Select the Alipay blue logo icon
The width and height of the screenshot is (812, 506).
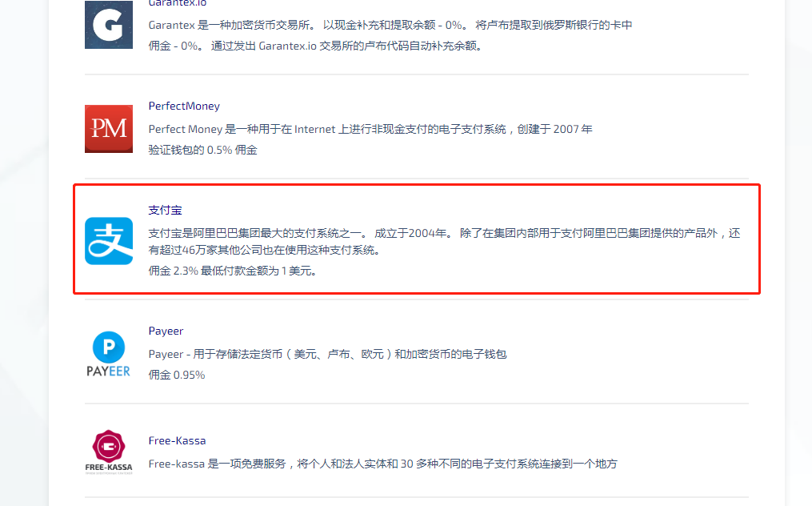(x=109, y=241)
